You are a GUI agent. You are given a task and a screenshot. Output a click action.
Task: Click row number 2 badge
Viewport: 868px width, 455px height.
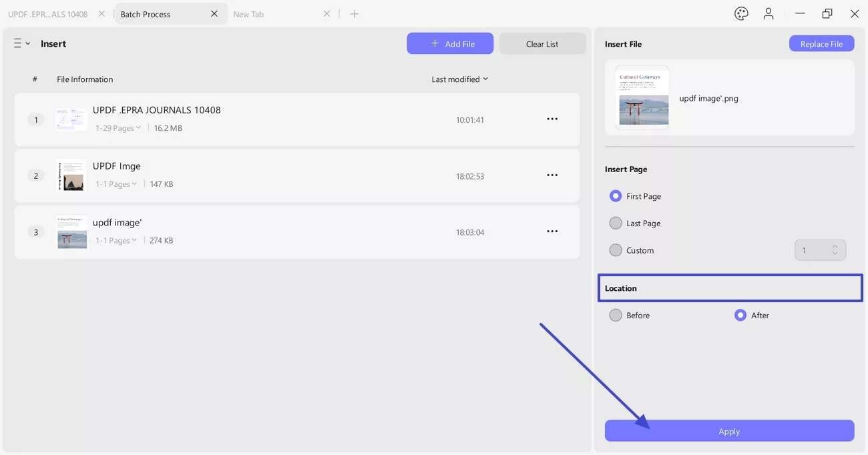point(36,175)
